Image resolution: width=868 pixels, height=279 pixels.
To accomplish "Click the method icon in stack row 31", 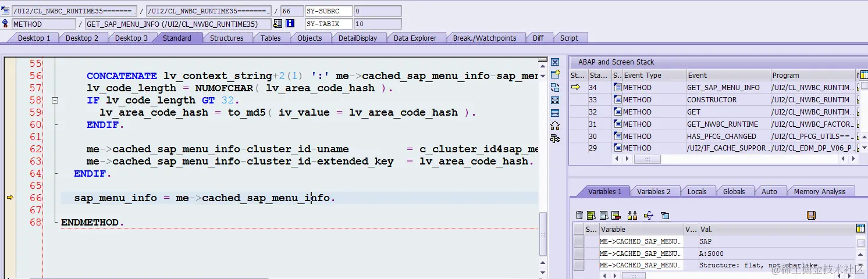I will 617,124.
